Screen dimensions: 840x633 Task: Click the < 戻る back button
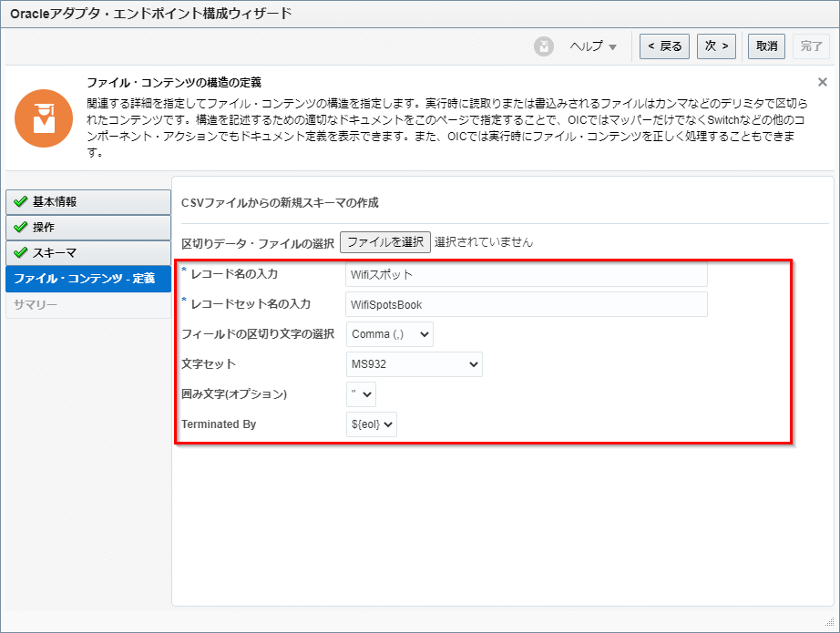click(664, 46)
